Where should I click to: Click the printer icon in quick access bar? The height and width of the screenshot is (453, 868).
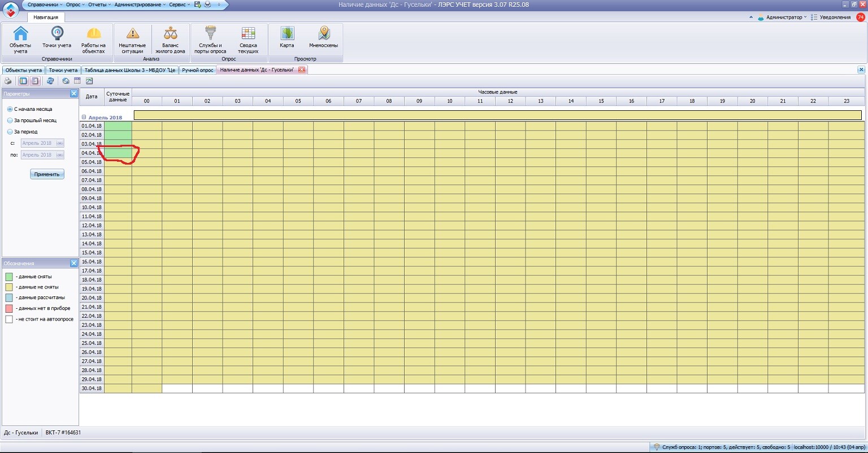point(207,5)
